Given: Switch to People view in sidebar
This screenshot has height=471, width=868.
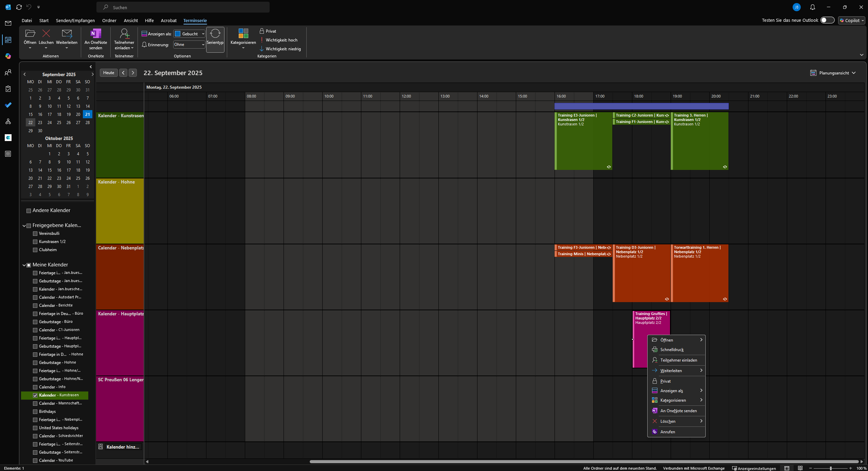Looking at the screenshot, I should tap(8, 72).
